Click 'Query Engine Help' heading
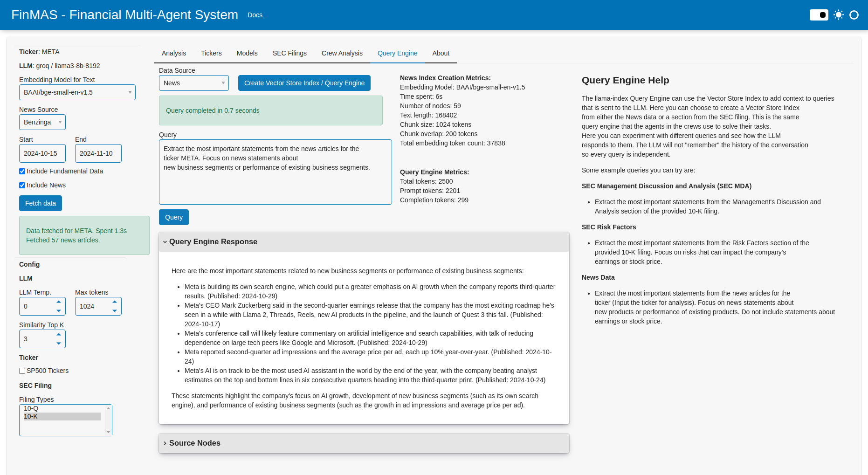The height and width of the screenshot is (475, 868). 625,80
